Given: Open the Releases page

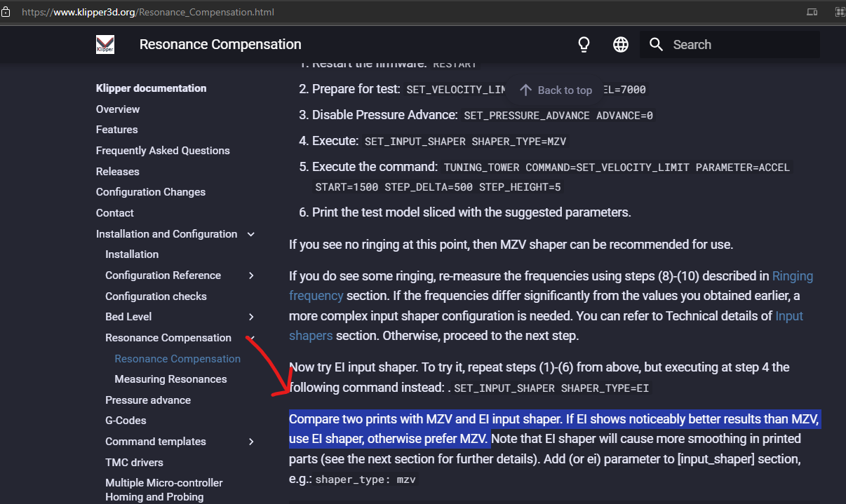Looking at the screenshot, I should coord(118,172).
